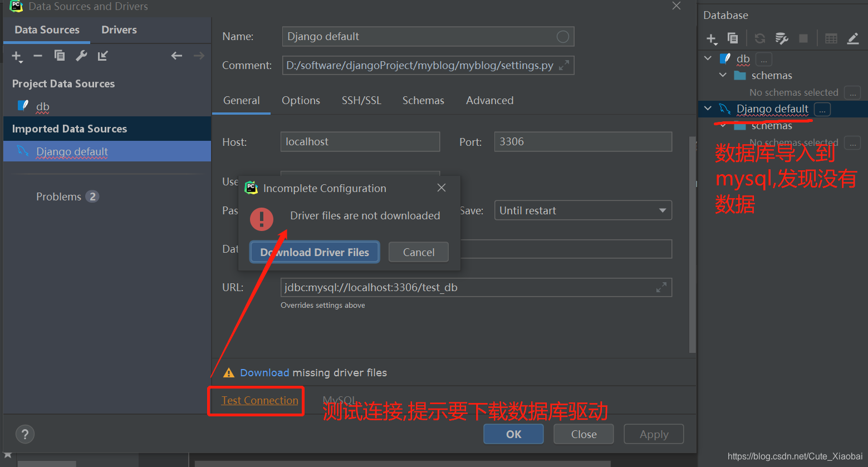Click the refresh icon in the Database panel
This screenshot has height=467, width=868.
(x=759, y=38)
